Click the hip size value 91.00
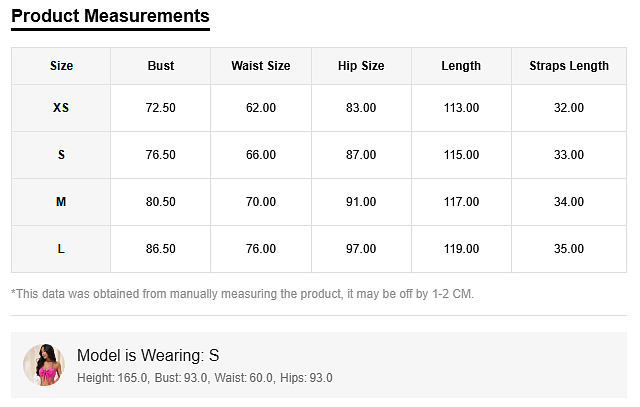 tap(361, 202)
